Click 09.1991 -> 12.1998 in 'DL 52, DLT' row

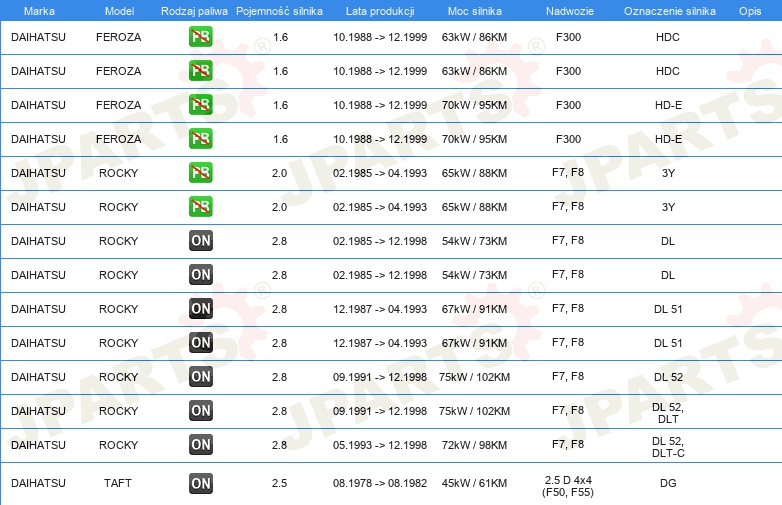[x=380, y=411]
